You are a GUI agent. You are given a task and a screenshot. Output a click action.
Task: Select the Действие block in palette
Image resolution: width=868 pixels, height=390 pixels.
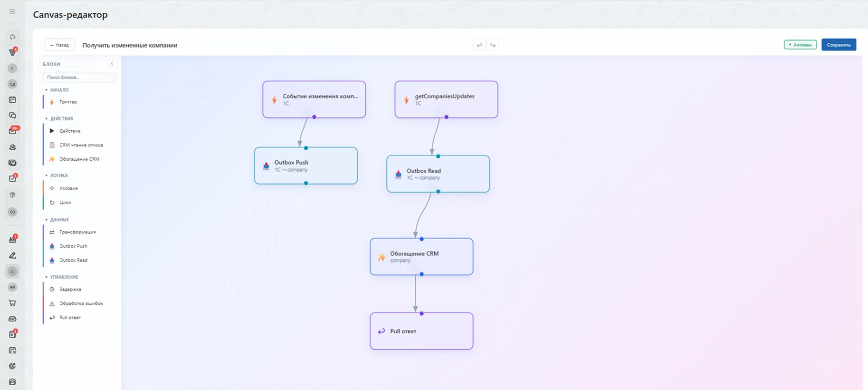[79, 131]
